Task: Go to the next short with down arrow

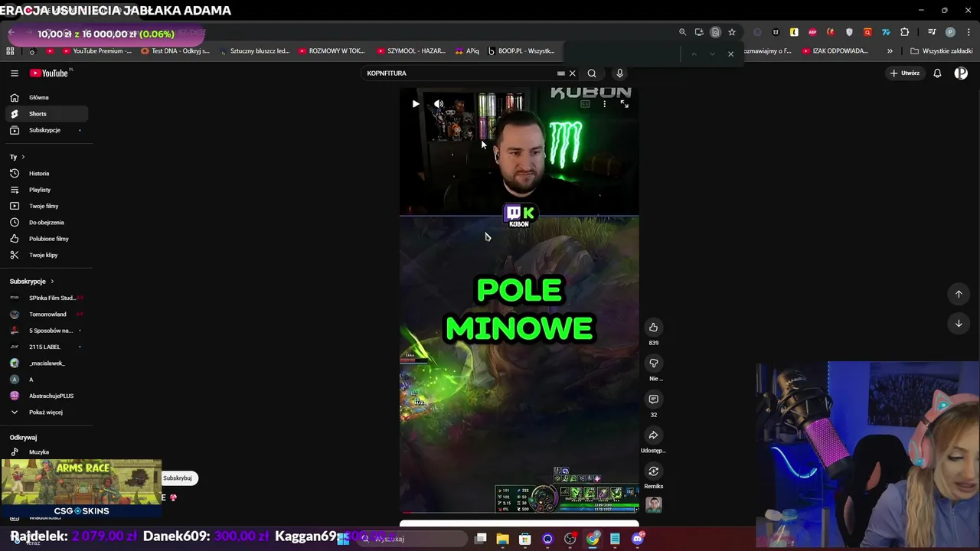Action: coord(959,324)
